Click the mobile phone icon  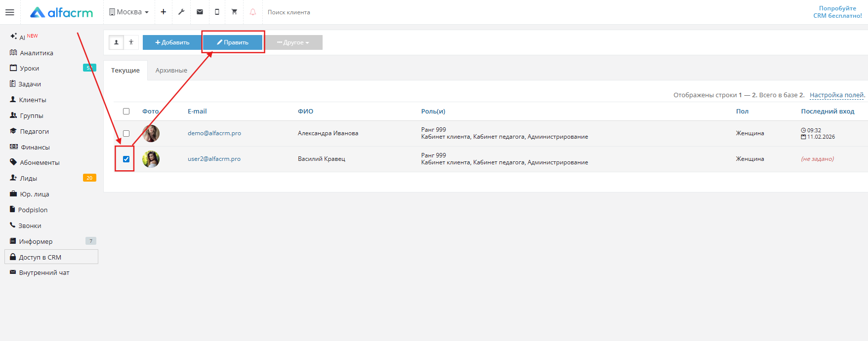click(x=217, y=12)
